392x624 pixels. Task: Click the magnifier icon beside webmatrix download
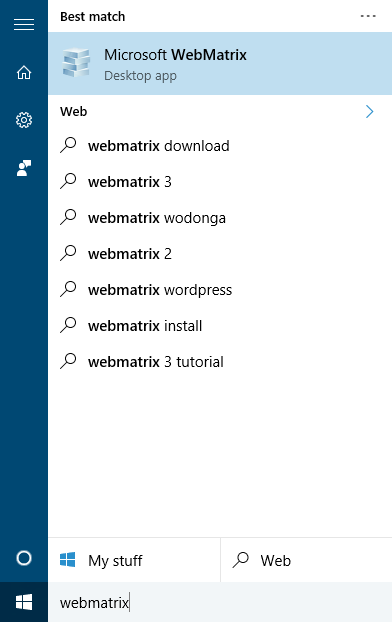[x=68, y=145]
